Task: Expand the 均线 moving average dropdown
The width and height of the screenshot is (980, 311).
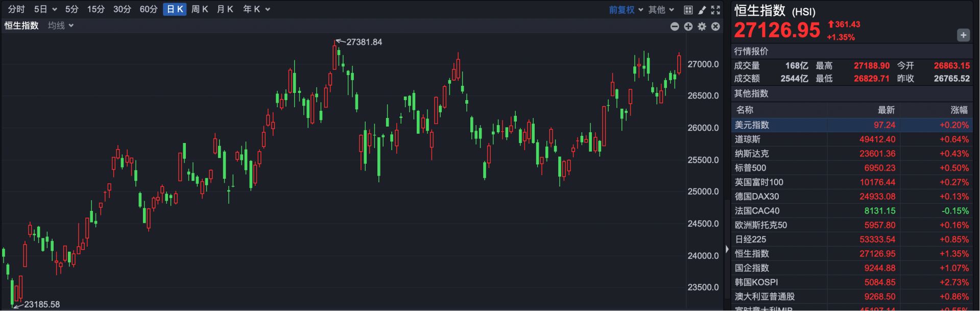Action: coord(61,26)
